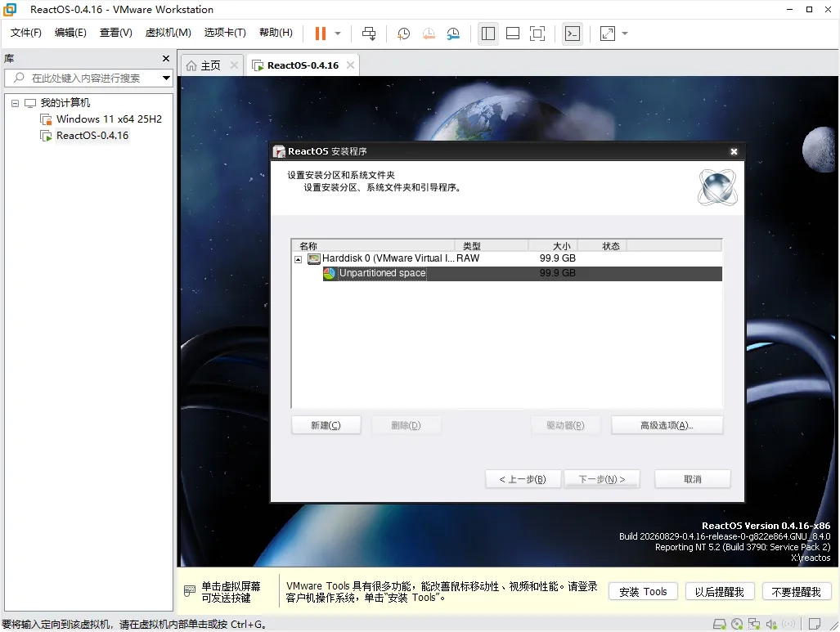Image resolution: width=840 pixels, height=632 pixels.
Task: Pause the virtual machine with the orange pause icon
Action: tap(321, 34)
